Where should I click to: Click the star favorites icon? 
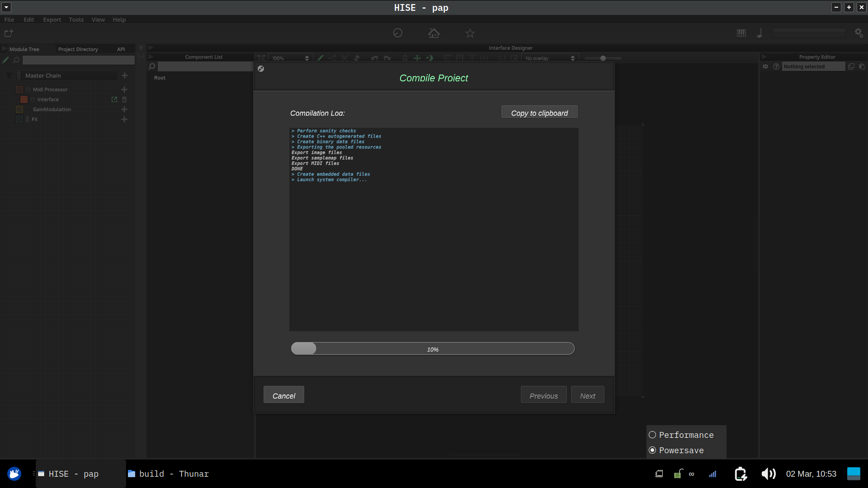coord(470,33)
